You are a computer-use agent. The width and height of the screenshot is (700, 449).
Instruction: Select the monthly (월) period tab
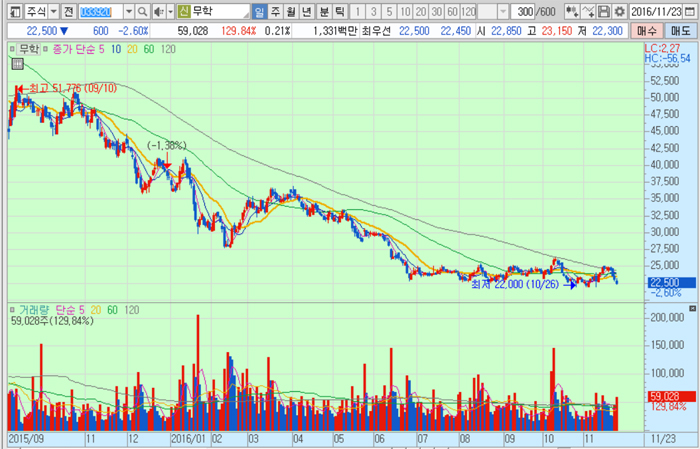[x=291, y=12]
